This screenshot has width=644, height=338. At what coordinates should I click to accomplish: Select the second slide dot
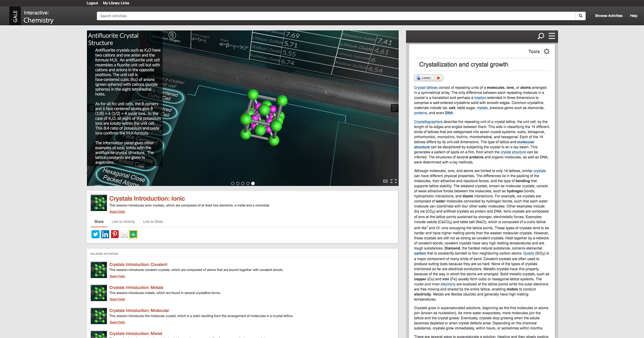coord(238,183)
